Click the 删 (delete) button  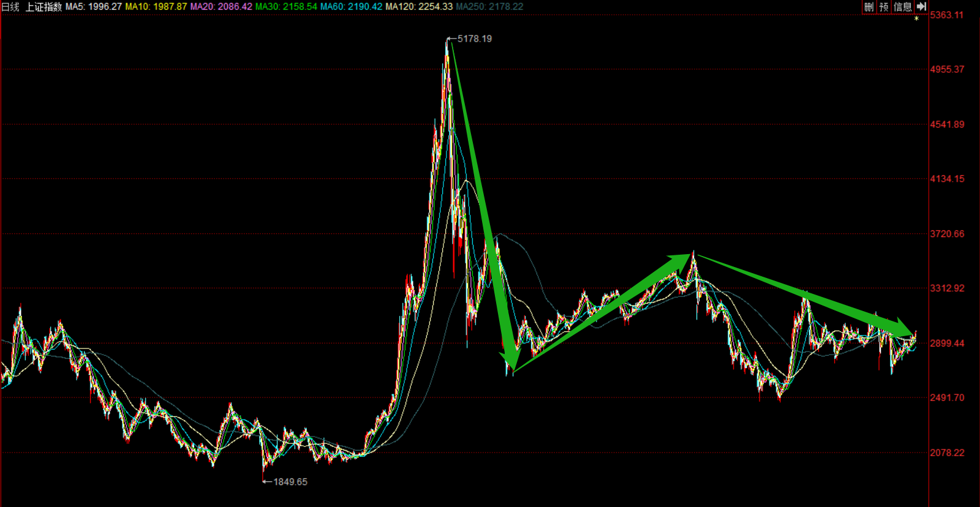click(869, 7)
